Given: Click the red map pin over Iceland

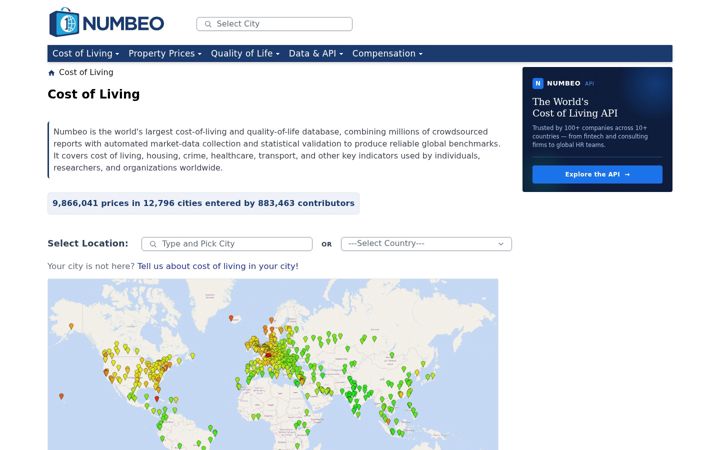Looking at the screenshot, I should 231,318.
